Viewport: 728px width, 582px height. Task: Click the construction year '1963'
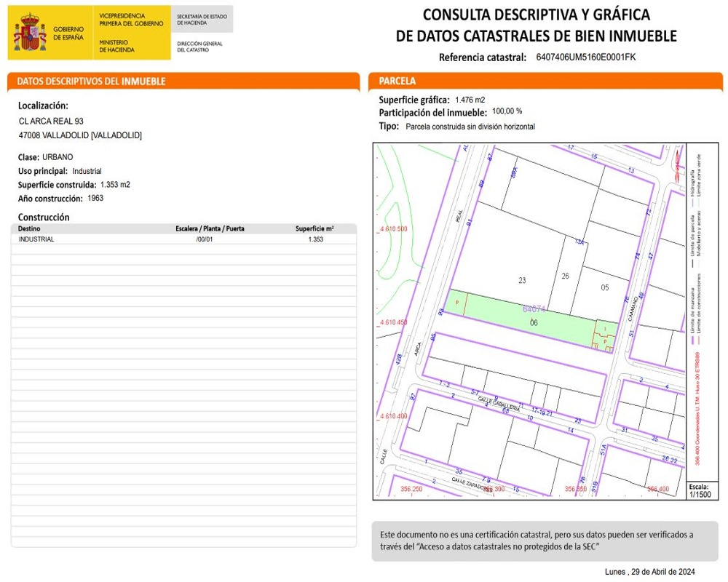pos(95,198)
